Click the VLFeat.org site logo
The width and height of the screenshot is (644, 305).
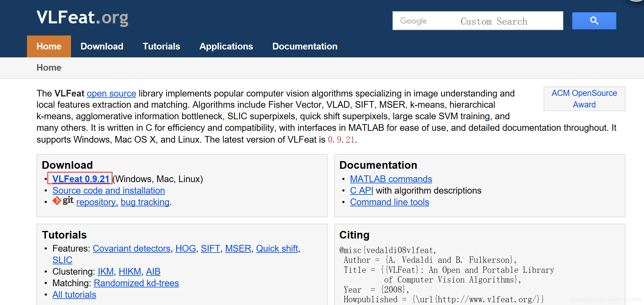pos(83,18)
